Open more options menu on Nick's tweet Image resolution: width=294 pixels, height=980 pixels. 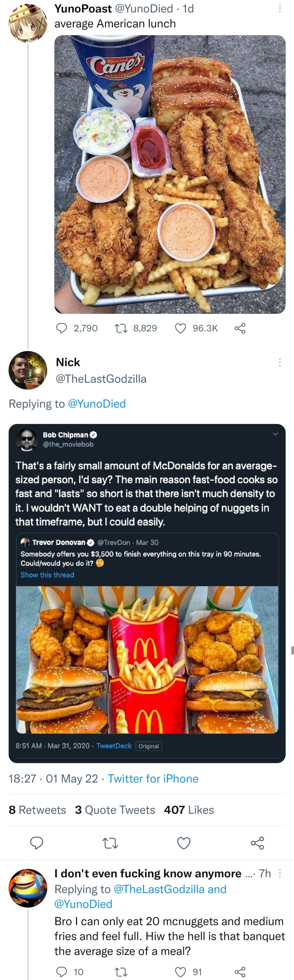pyautogui.click(x=280, y=362)
